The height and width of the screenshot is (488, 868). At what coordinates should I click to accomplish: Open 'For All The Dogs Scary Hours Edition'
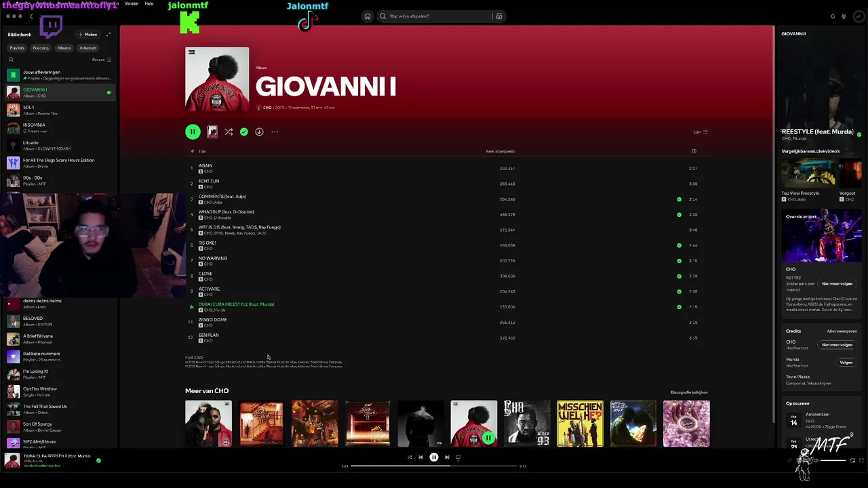pyautogui.click(x=61, y=163)
